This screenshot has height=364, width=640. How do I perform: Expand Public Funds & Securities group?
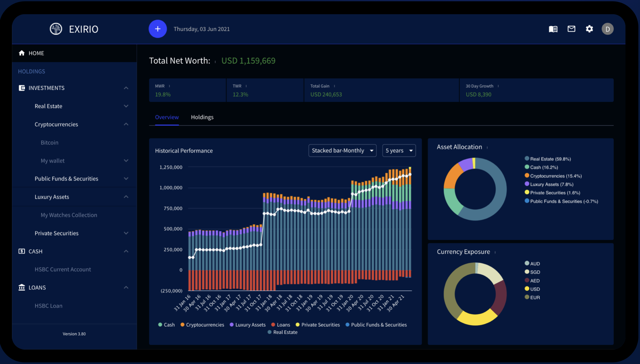(x=126, y=178)
